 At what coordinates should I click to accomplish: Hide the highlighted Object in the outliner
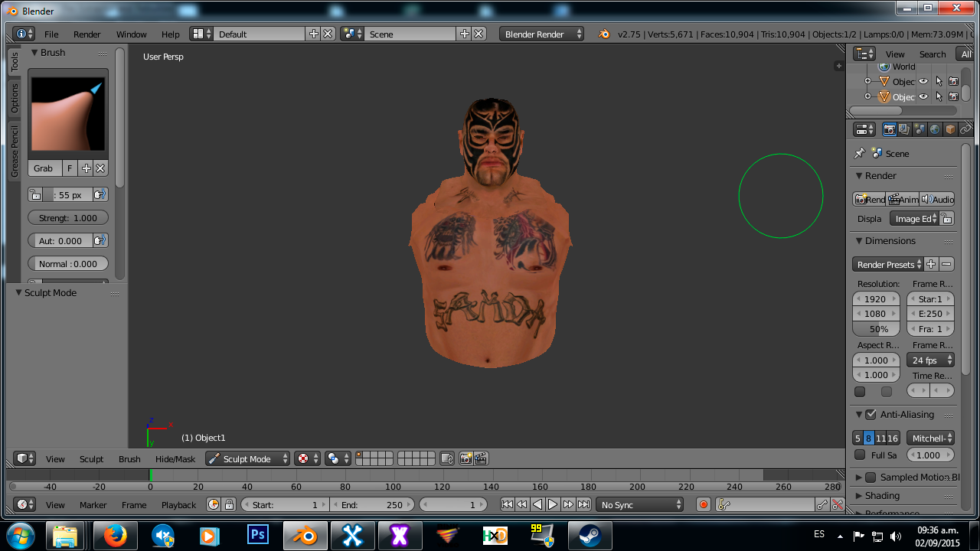(923, 96)
